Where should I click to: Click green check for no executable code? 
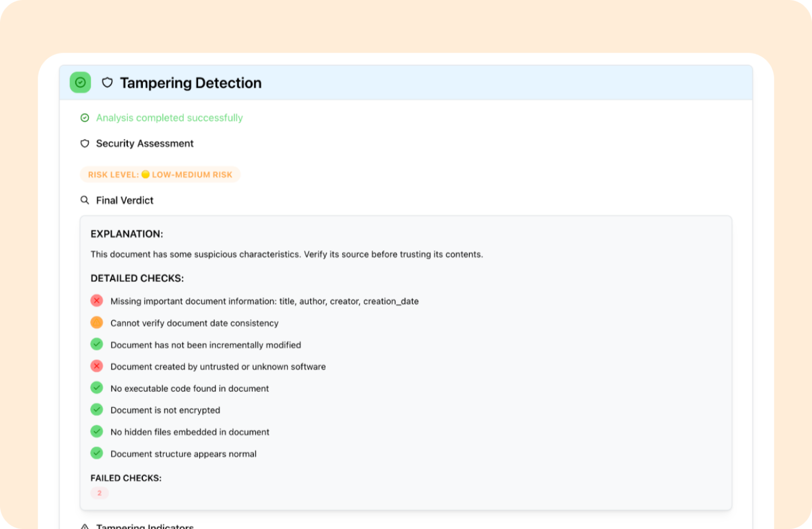97,388
